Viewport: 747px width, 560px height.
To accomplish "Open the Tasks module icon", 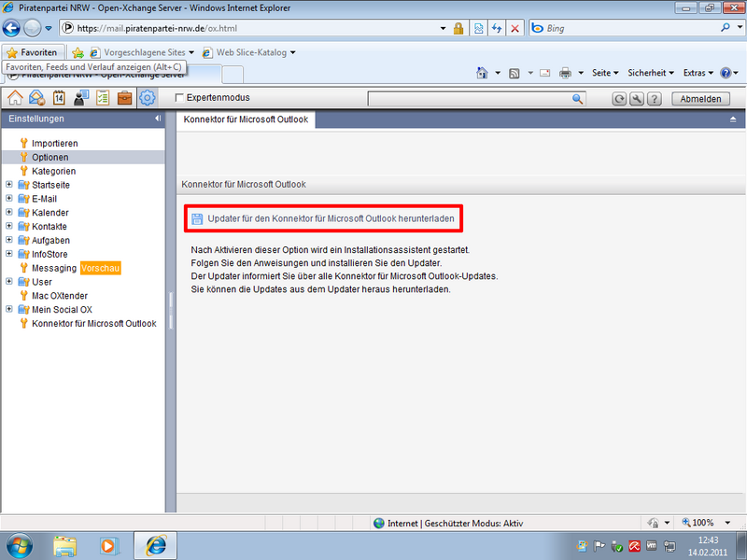I will point(103,98).
